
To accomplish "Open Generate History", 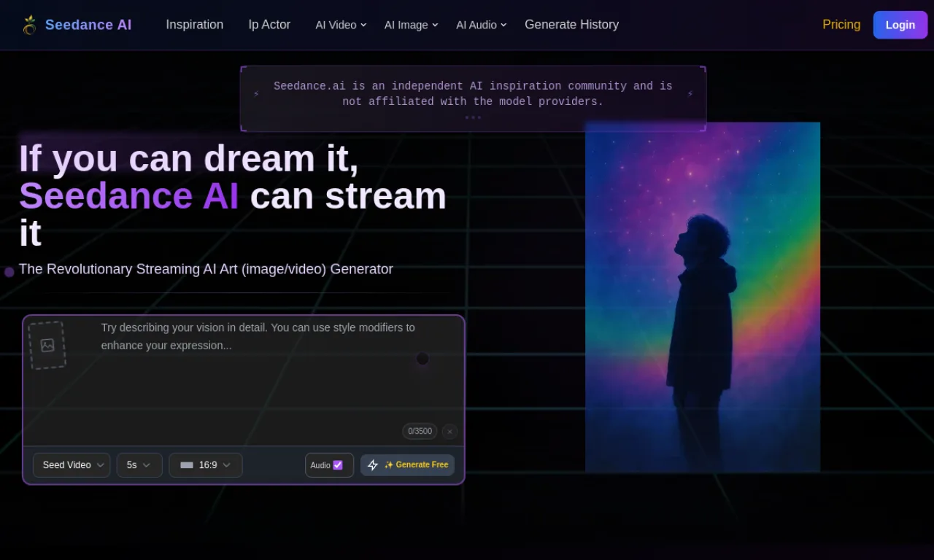I will [x=571, y=25].
